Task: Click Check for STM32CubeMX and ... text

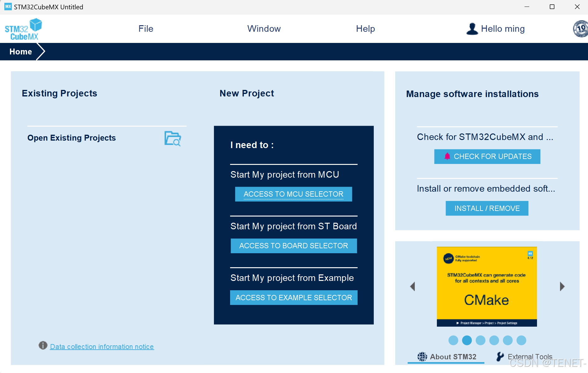Action: point(485,137)
